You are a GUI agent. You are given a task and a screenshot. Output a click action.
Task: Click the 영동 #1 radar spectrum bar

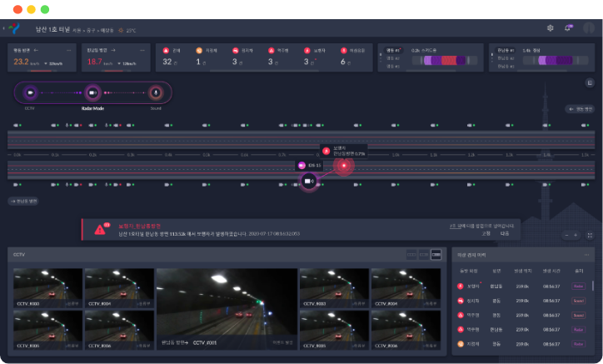pos(445,61)
